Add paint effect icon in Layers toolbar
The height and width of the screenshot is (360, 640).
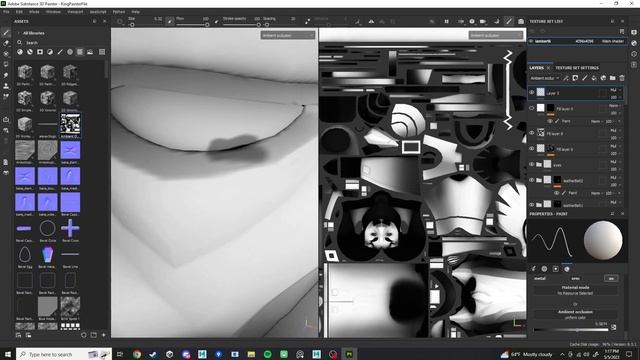click(x=566, y=78)
